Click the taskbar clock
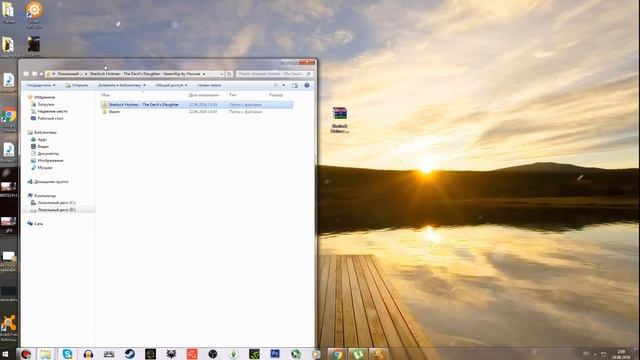The image size is (640, 360). click(x=621, y=354)
